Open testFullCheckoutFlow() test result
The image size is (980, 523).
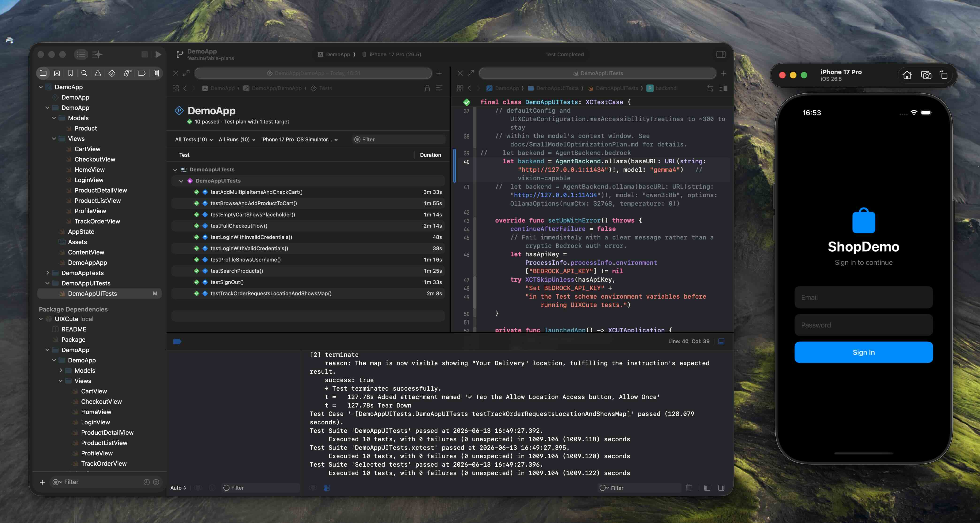pos(308,226)
